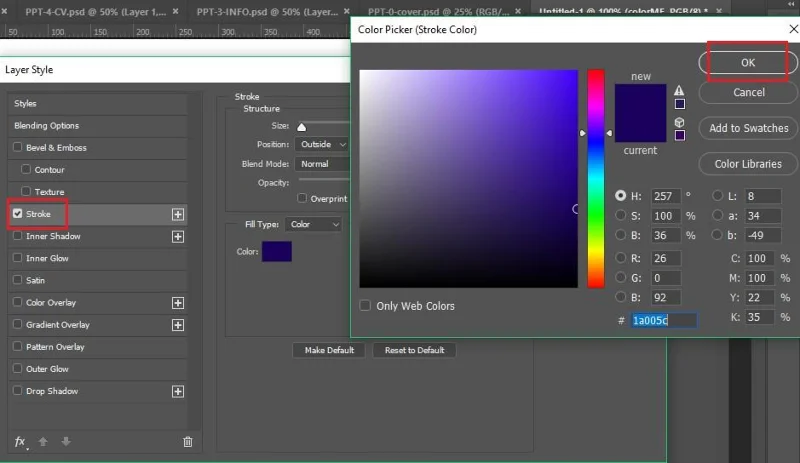This screenshot has width=800, height=463.
Task: Enable the Texture checkbox
Action: 26,191
